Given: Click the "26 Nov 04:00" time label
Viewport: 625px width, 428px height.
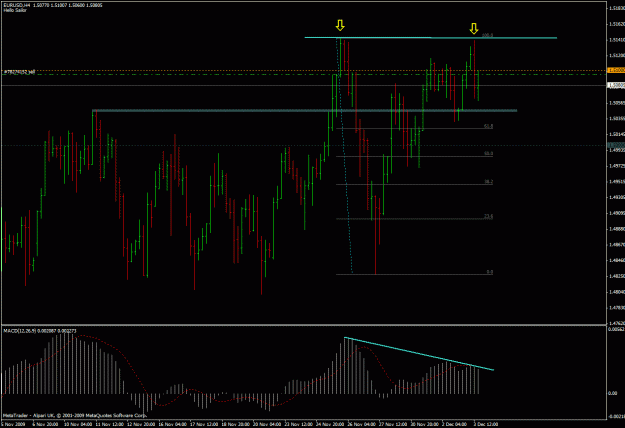Looking at the screenshot, I should [362, 424].
